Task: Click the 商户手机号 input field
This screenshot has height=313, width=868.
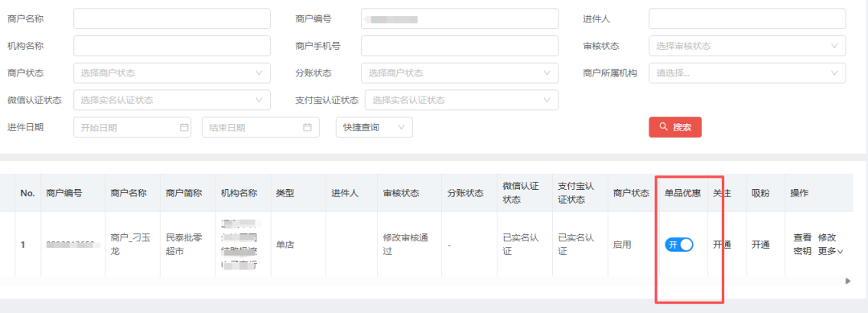Action: click(460, 46)
